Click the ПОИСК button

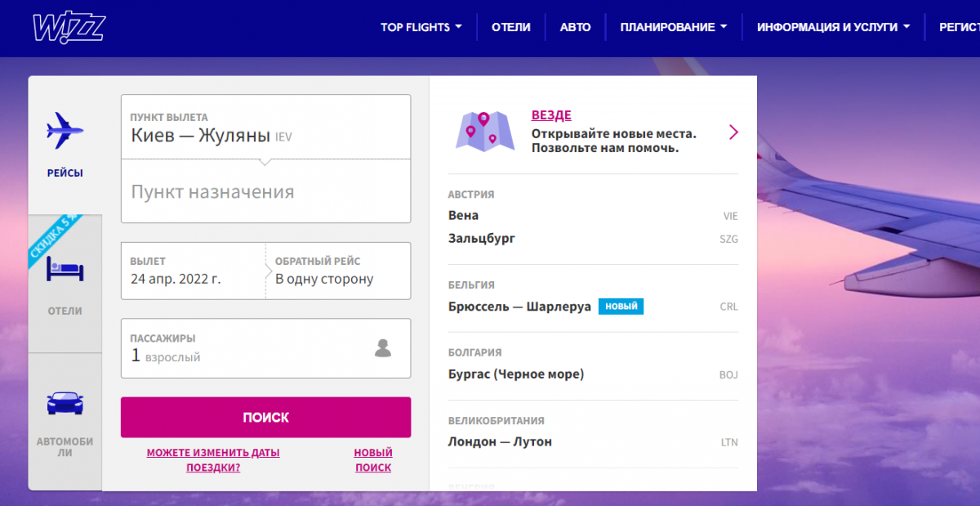(265, 417)
